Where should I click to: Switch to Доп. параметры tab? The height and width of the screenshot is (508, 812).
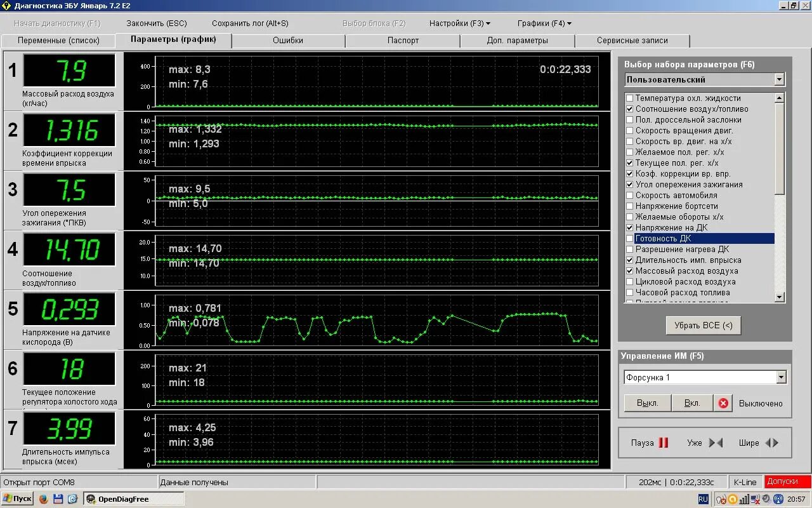[517, 41]
